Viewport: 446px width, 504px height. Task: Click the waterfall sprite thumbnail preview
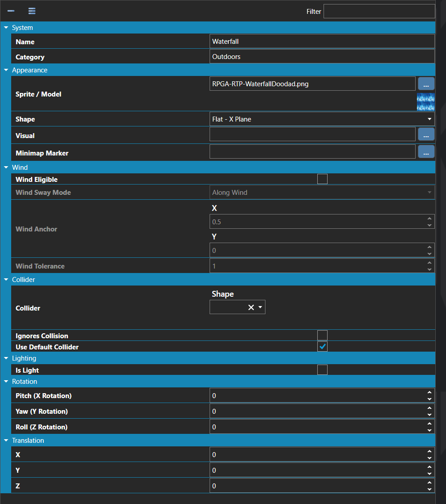tap(426, 102)
